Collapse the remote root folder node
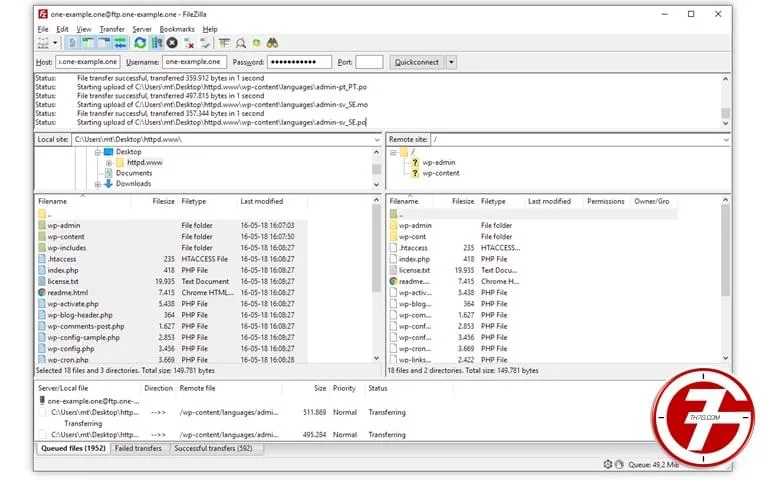The height and width of the screenshot is (480, 768). pos(393,152)
